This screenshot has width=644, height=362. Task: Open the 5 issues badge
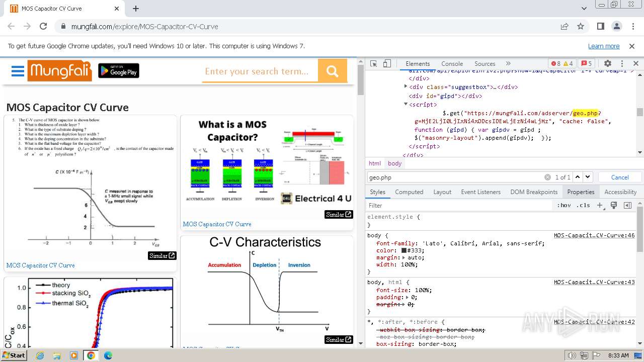[586, 63]
